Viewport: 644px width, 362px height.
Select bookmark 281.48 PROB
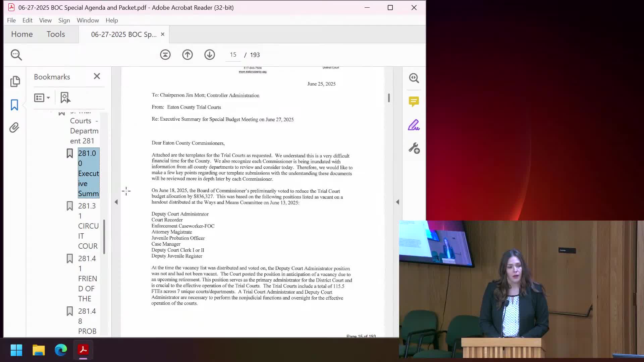pyautogui.click(x=87, y=321)
